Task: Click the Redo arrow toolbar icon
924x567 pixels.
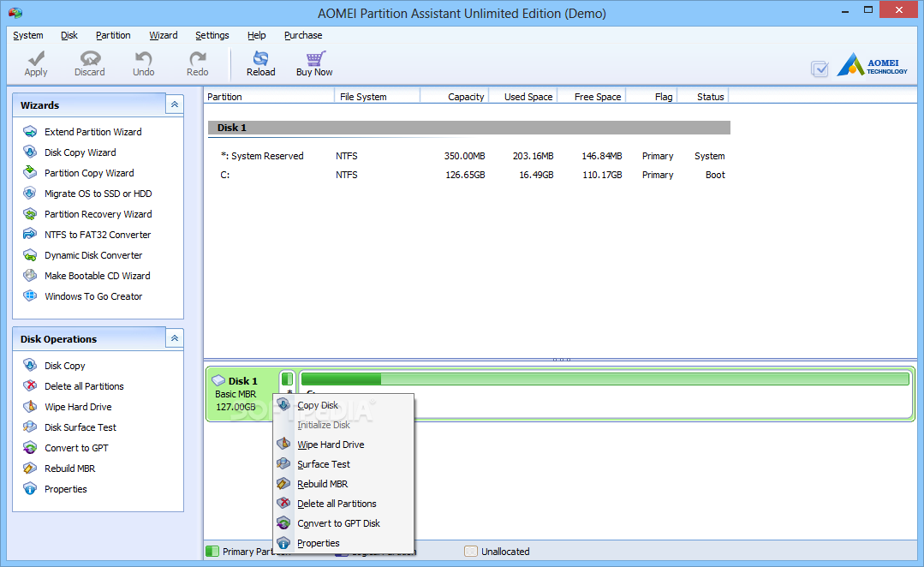Action: (198, 58)
